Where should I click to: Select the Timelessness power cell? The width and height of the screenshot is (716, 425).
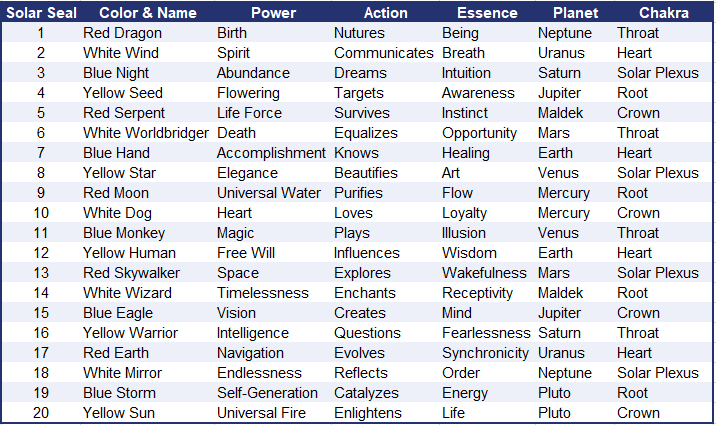263,293
